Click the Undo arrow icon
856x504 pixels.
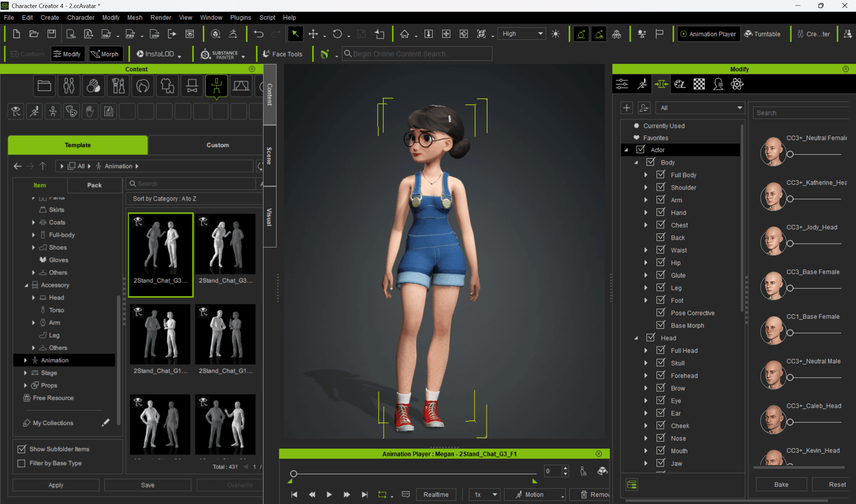click(259, 34)
